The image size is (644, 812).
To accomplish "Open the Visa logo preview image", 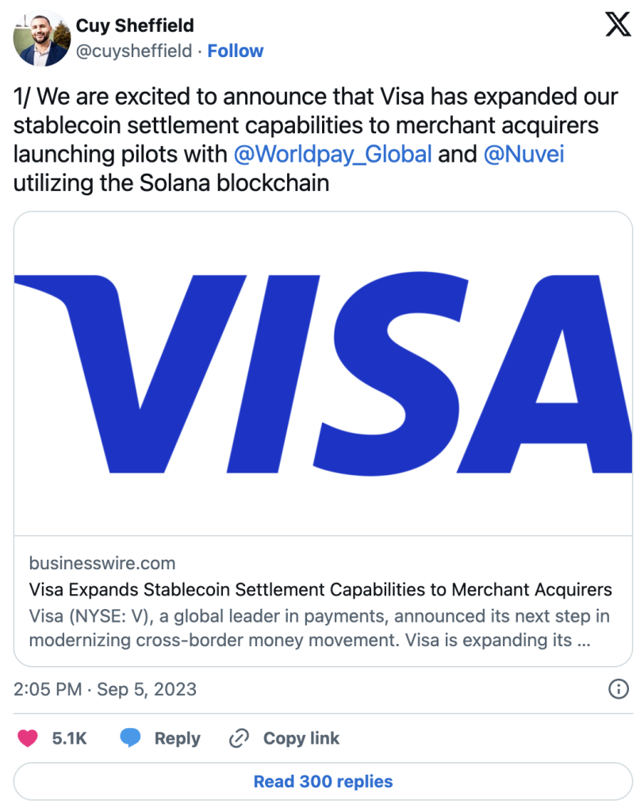I will (322, 373).
